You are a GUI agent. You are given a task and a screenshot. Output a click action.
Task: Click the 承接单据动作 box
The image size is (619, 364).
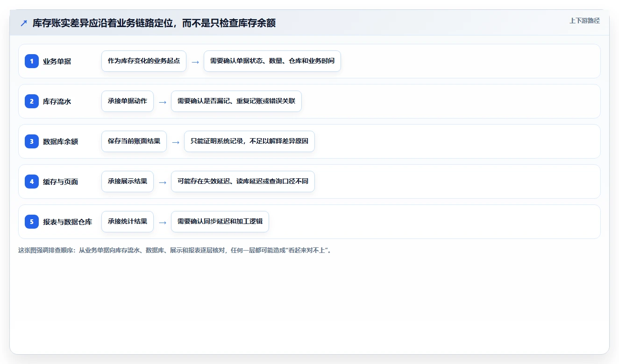(128, 101)
